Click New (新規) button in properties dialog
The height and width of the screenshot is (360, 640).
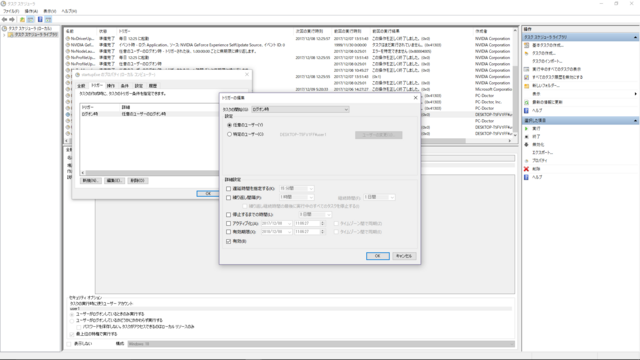(x=91, y=180)
